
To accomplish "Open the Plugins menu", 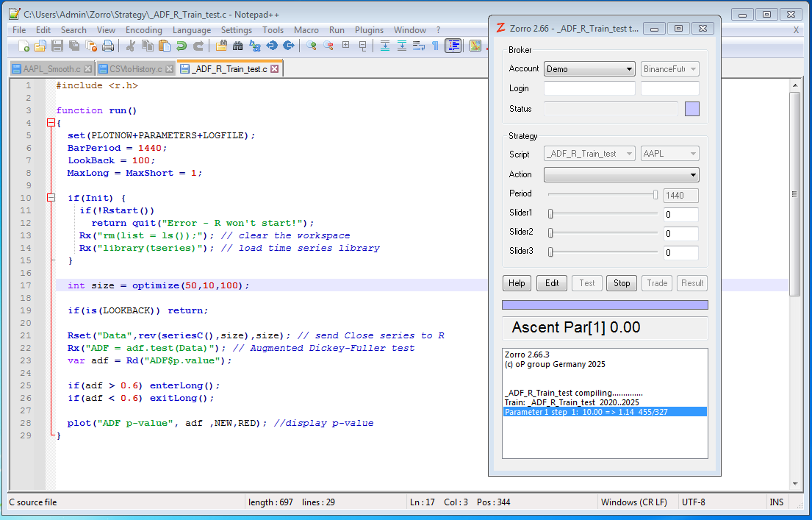I will pos(369,30).
